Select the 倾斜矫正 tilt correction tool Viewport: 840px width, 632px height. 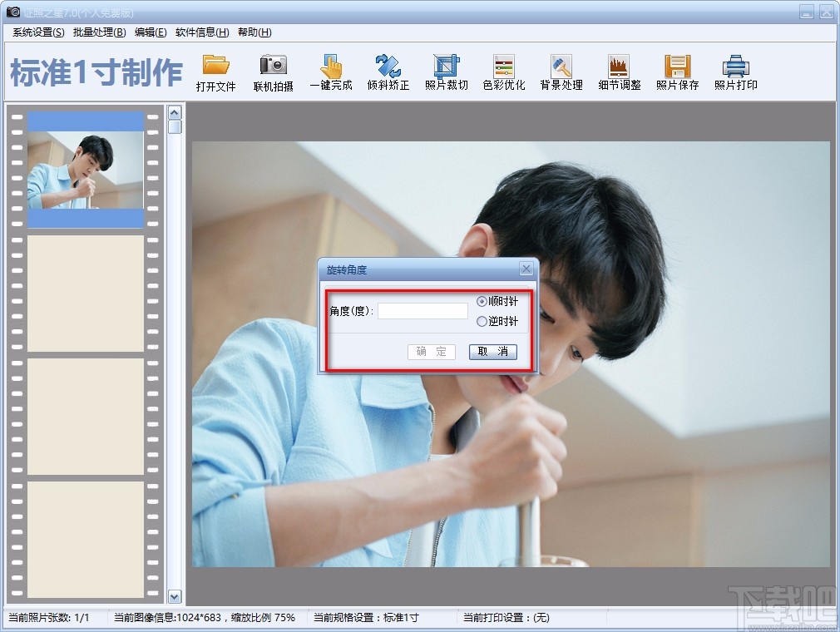388,73
